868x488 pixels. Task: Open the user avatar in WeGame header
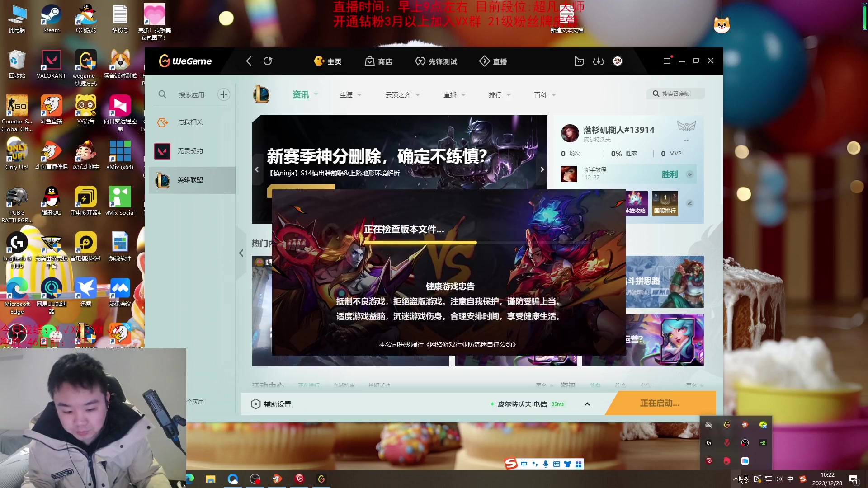coord(618,61)
